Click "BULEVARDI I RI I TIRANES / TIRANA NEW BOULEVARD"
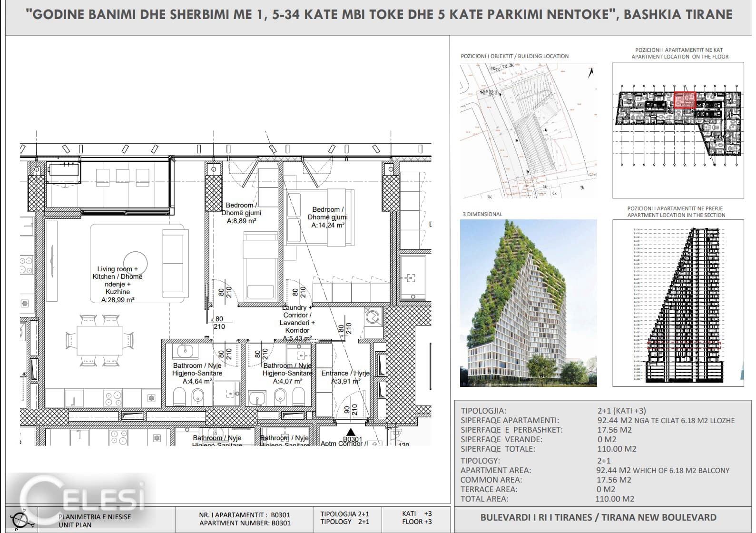The height and width of the screenshot is (533, 756). (x=599, y=517)
